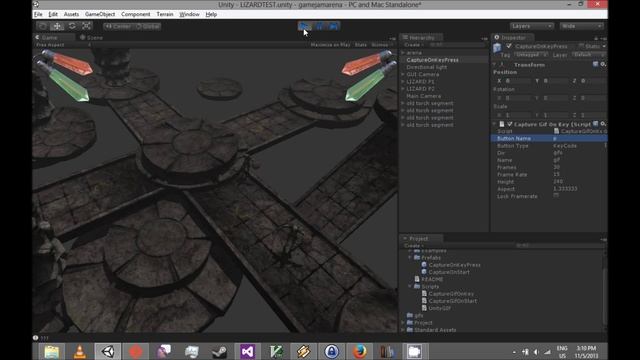The height and width of the screenshot is (360, 640).
Task: Select the UnityGIF script in Project
Action: (439, 308)
